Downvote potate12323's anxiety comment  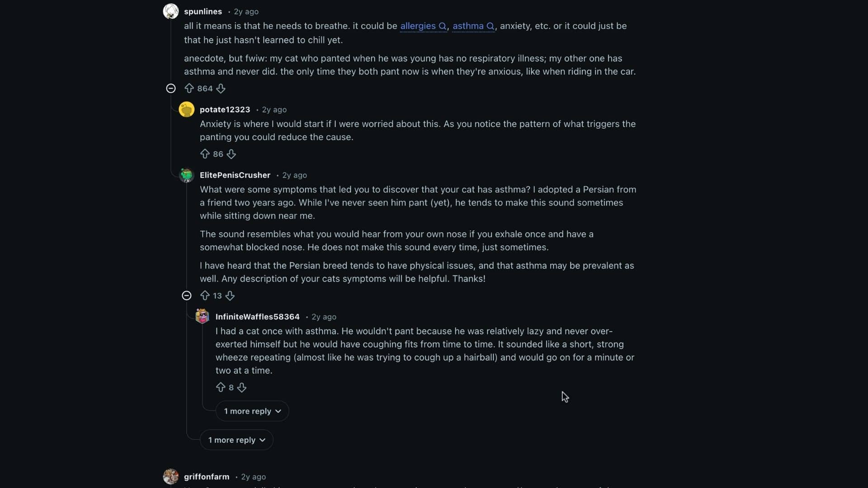(x=231, y=154)
